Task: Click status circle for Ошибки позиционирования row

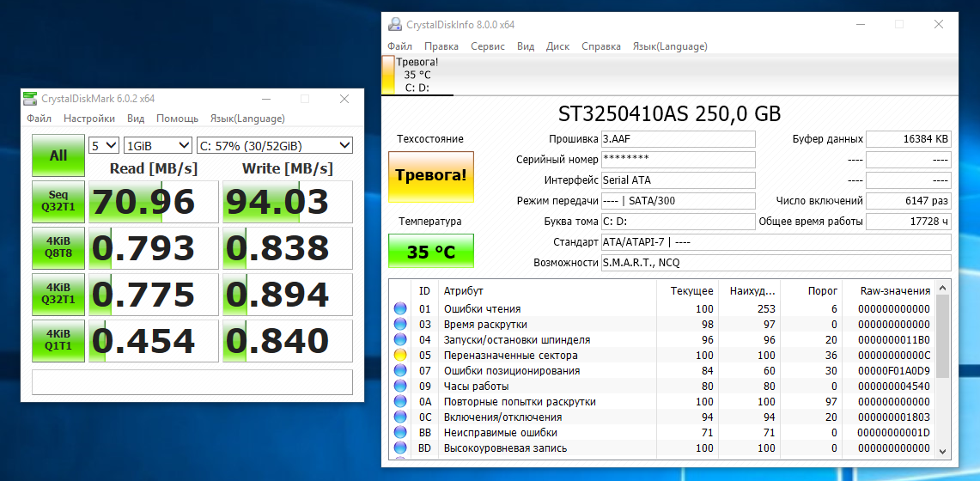Action: pos(400,370)
